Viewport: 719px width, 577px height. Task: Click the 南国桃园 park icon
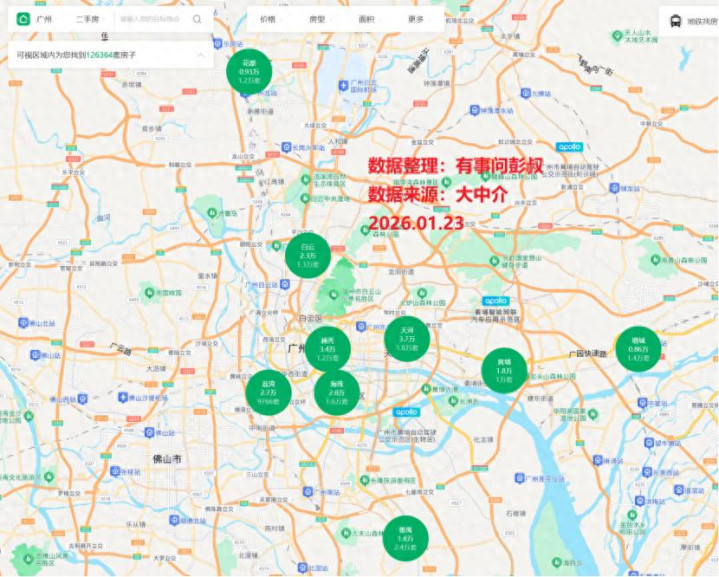click(149, 292)
